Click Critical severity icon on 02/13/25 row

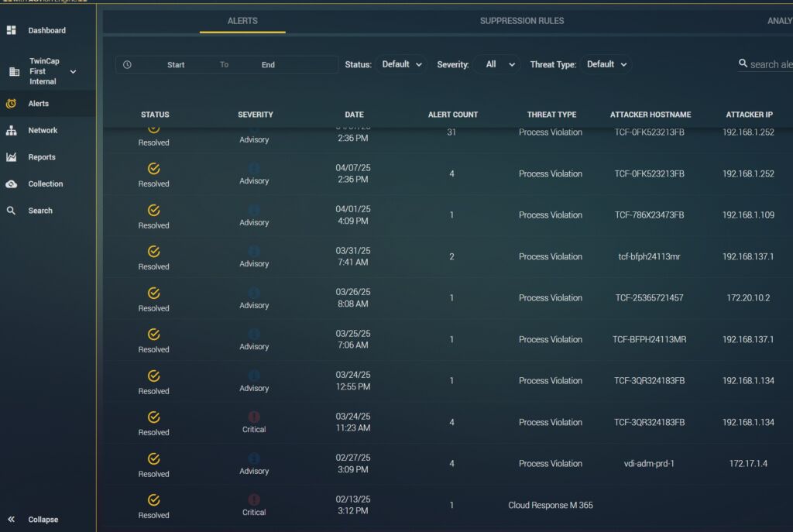[254, 499]
